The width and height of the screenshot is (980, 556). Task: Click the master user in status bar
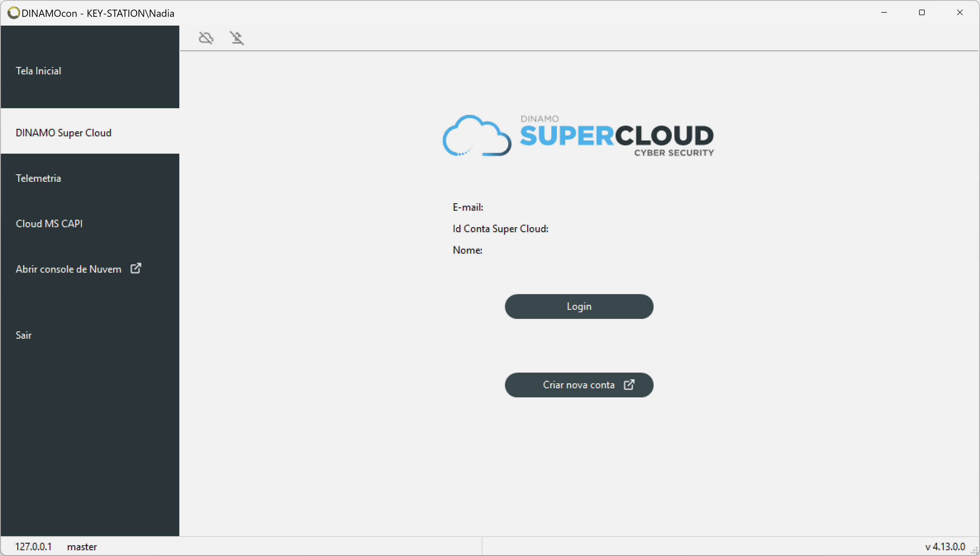coord(82,547)
